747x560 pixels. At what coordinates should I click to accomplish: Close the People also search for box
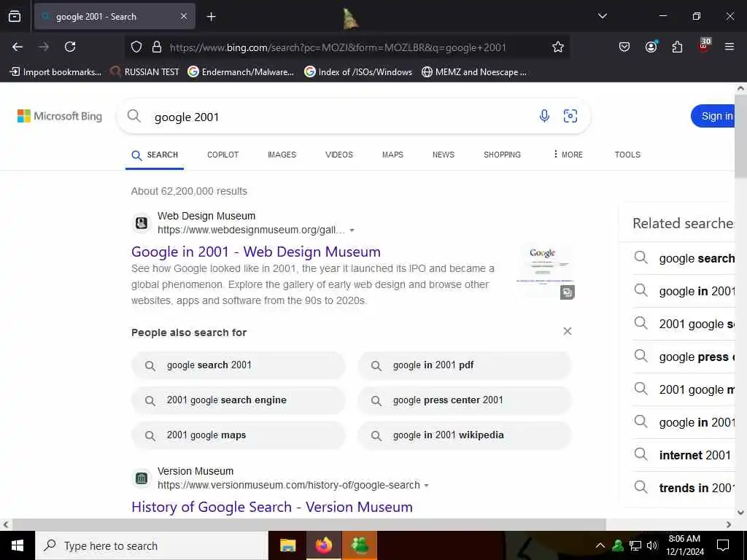point(568,332)
